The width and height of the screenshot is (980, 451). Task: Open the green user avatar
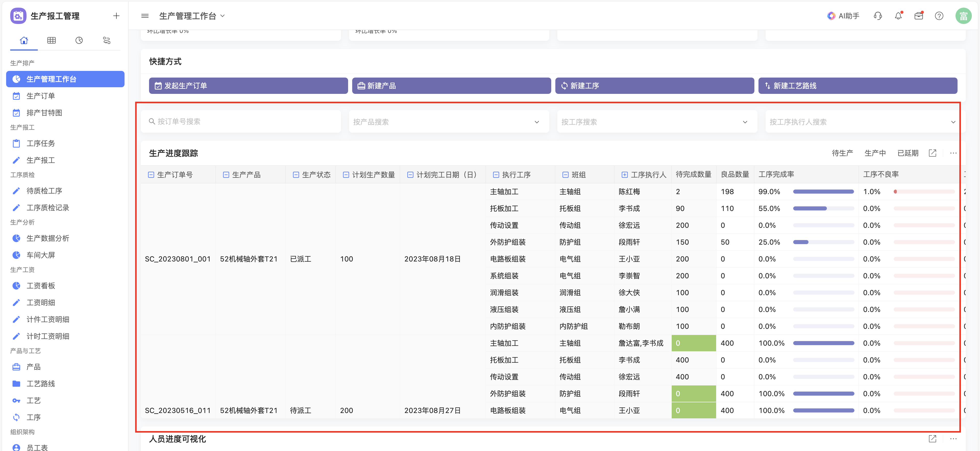pyautogui.click(x=963, y=16)
